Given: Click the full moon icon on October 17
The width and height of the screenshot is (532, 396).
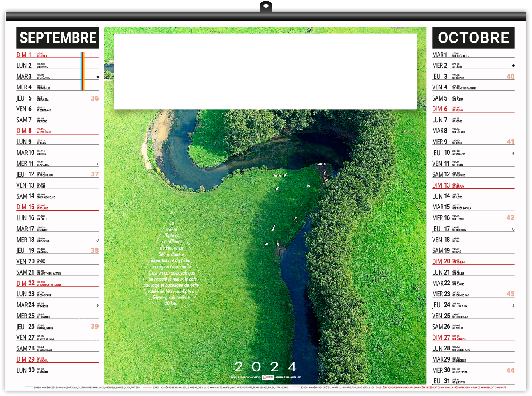Looking at the screenshot, I should coord(513,229).
